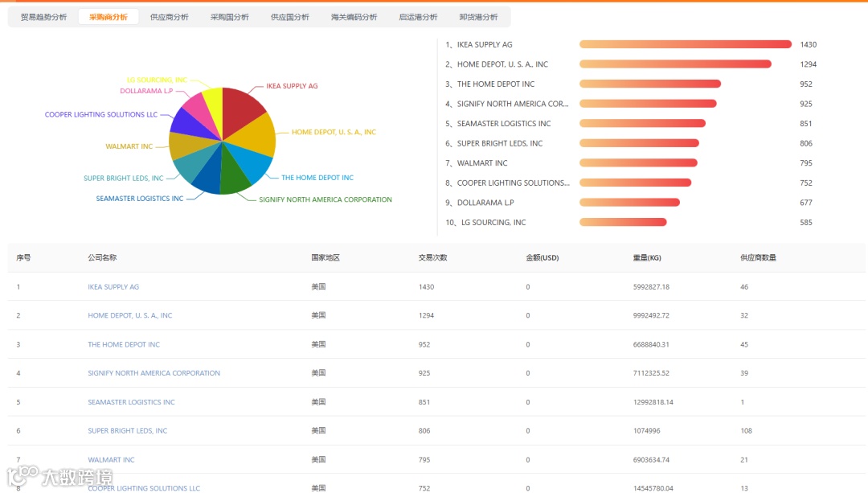Click weight value 5992827.18

(651, 287)
